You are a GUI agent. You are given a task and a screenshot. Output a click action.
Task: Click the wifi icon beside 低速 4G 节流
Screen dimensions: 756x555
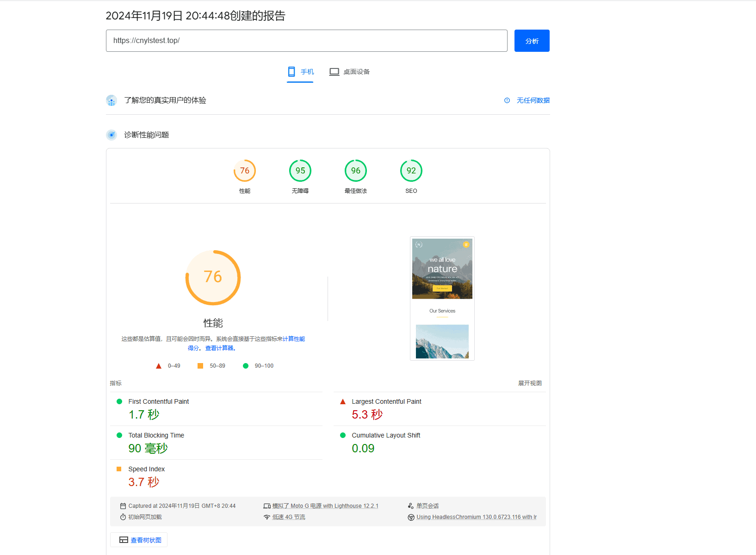point(267,517)
